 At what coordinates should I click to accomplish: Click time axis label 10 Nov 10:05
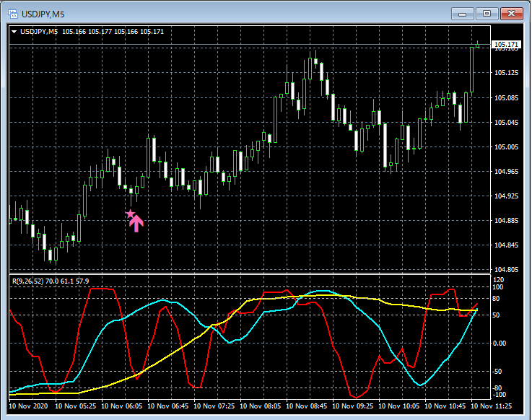point(398,406)
